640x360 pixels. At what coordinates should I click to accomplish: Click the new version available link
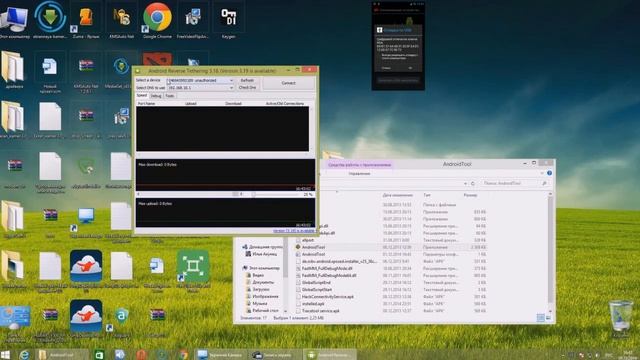tap(294, 231)
